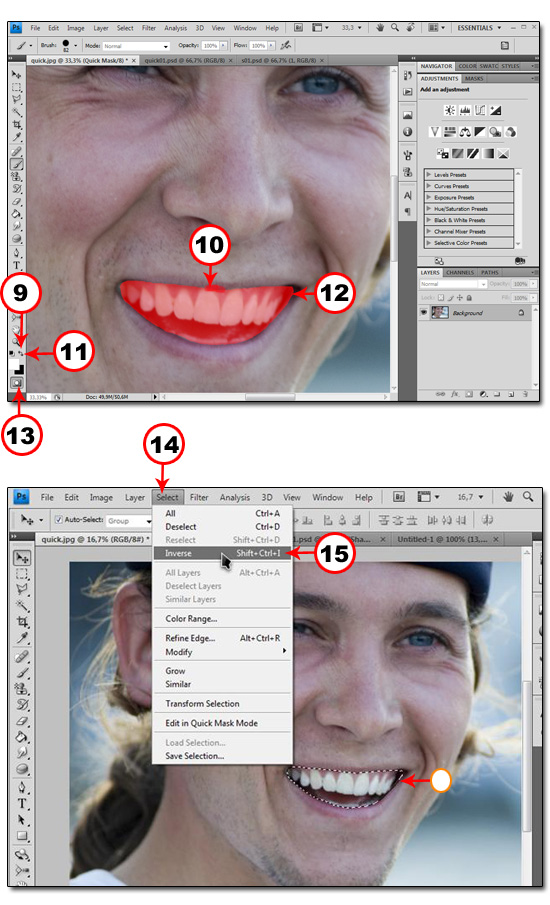Expand Curves Presets
550x905 pixels.
click(428, 186)
